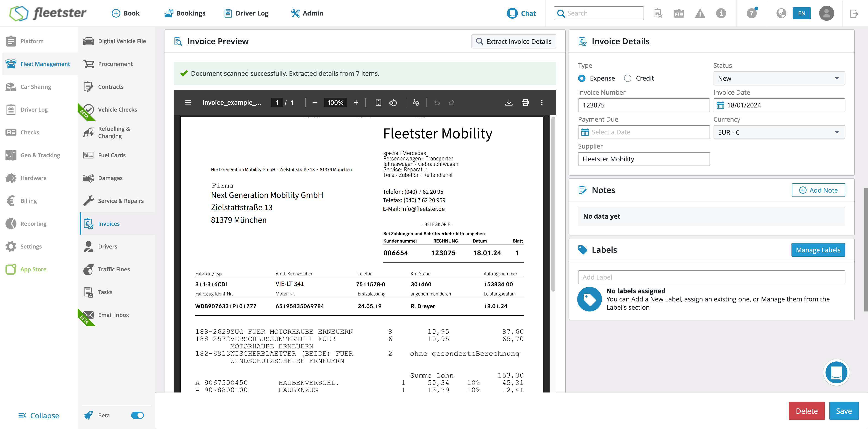Click Extract Invoice Details button

tap(513, 42)
